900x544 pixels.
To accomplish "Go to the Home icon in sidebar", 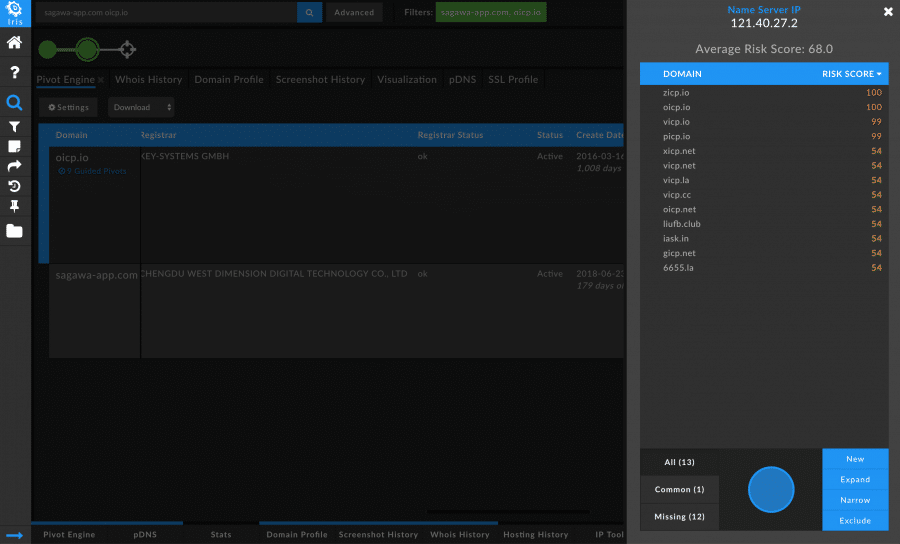I will point(14,42).
